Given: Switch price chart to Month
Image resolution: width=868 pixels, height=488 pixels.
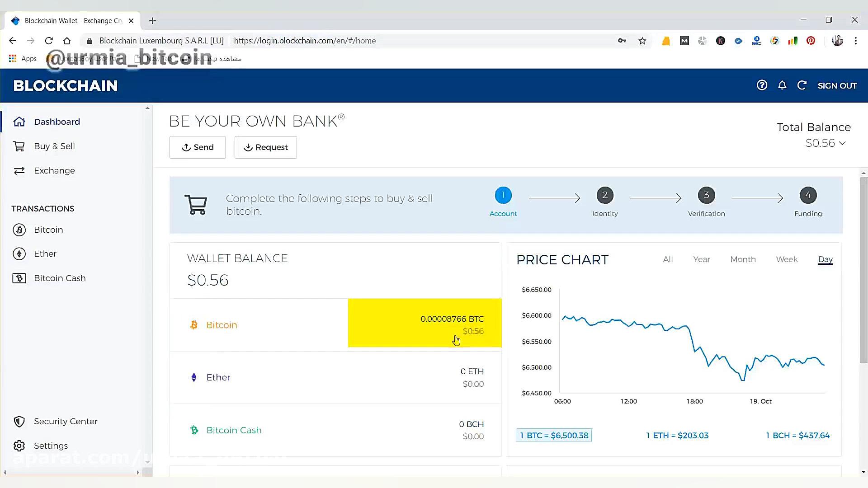Looking at the screenshot, I should (x=743, y=259).
